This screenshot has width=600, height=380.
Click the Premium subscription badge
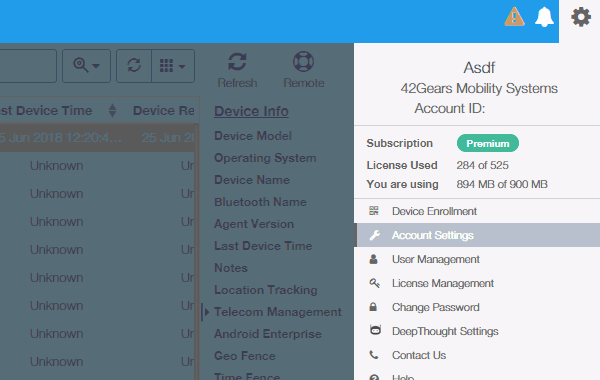click(488, 144)
